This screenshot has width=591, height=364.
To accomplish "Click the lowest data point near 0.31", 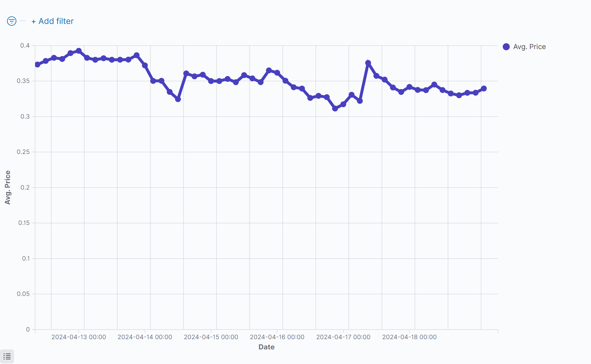I will (x=335, y=108).
